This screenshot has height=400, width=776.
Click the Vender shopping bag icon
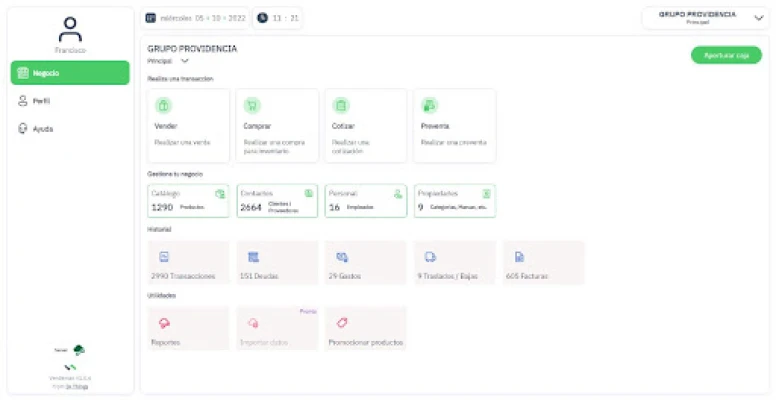(x=163, y=105)
